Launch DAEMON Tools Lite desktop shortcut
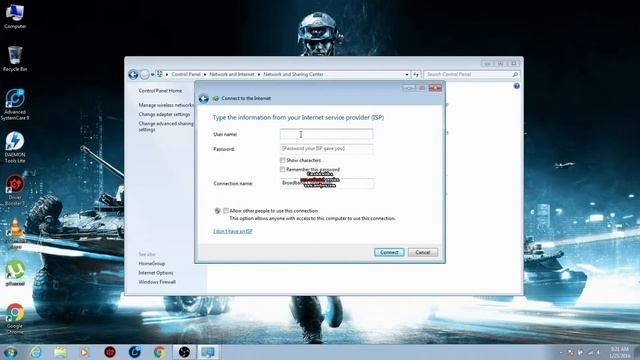This screenshot has height=360, width=640. tap(15, 147)
